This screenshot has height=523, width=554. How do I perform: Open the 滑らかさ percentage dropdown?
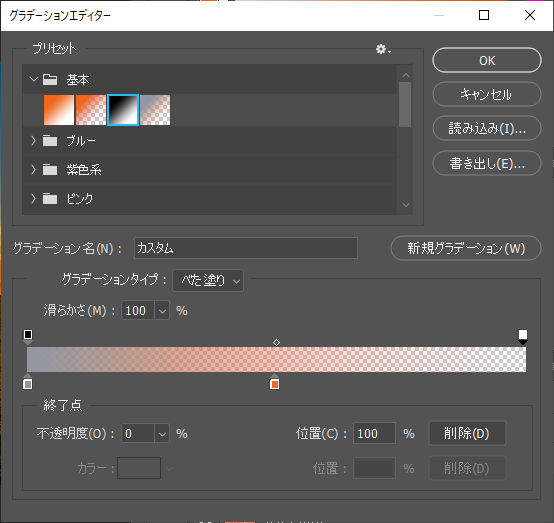(x=162, y=311)
